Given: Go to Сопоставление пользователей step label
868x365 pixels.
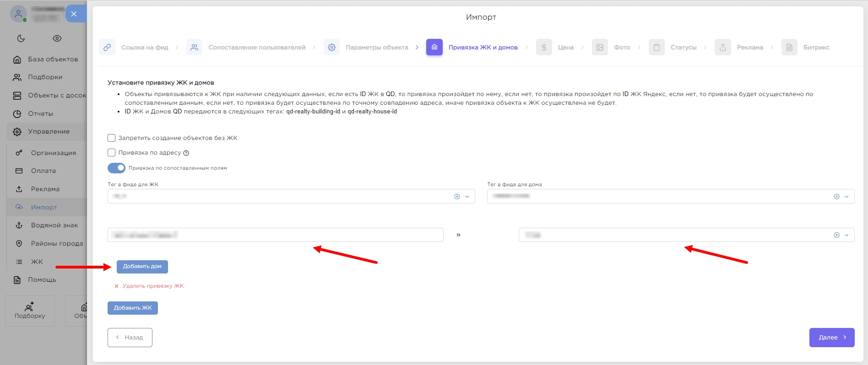Looking at the screenshot, I should 257,47.
